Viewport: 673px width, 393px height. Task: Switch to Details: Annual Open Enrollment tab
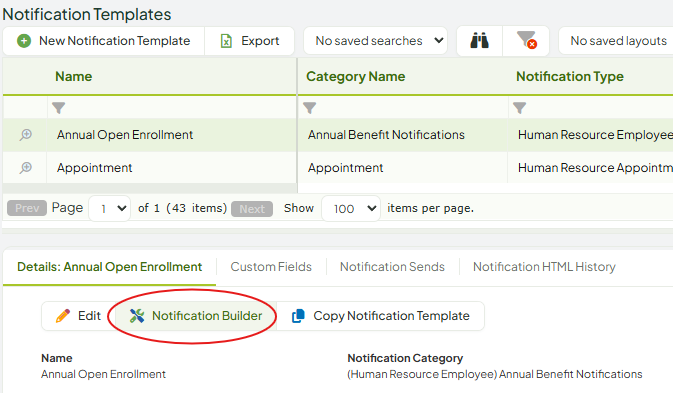109,267
